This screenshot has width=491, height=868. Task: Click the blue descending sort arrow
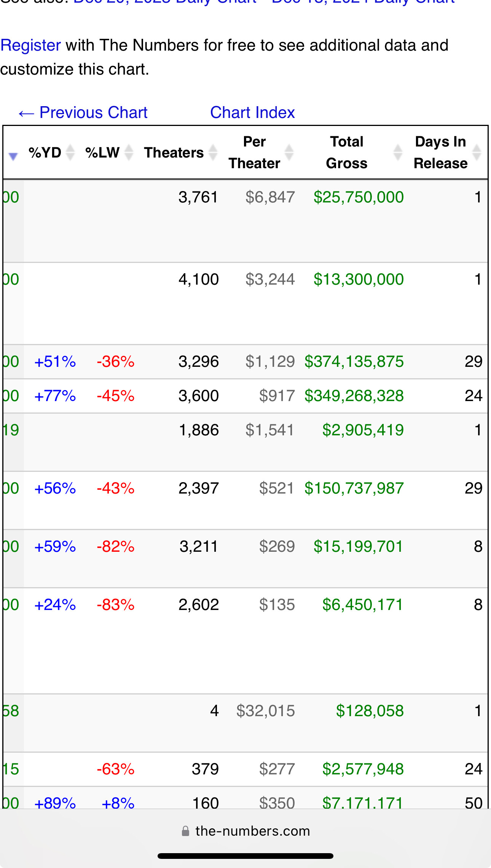coord(13,156)
